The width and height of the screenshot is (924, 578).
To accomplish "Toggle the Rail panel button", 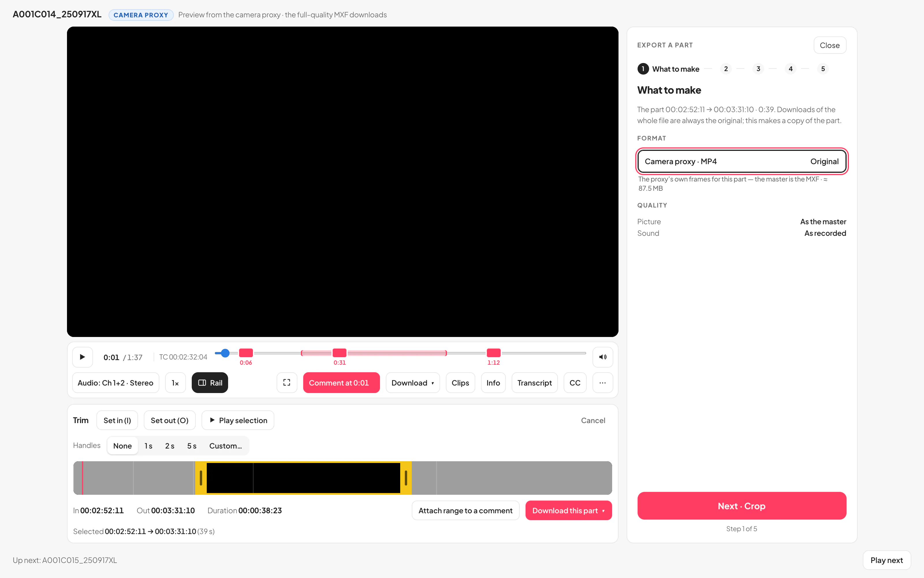I will [x=210, y=383].
